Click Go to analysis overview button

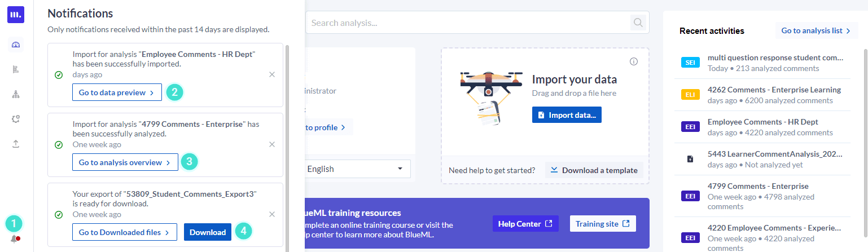coord(125,162)
